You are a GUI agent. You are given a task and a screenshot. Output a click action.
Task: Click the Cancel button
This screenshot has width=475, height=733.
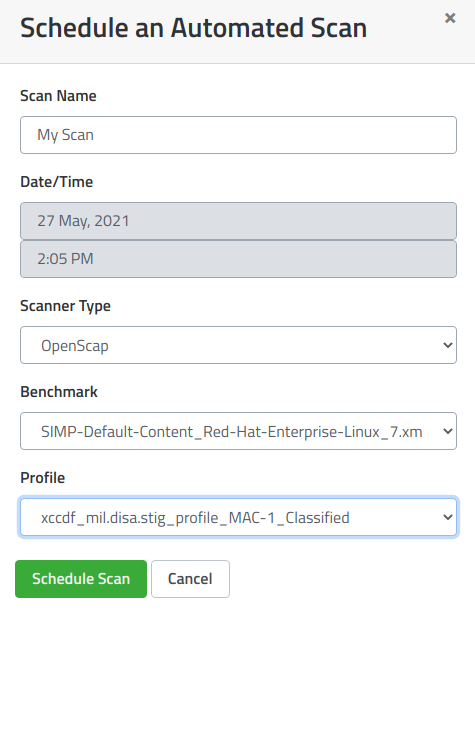click(x=190, y=579)
